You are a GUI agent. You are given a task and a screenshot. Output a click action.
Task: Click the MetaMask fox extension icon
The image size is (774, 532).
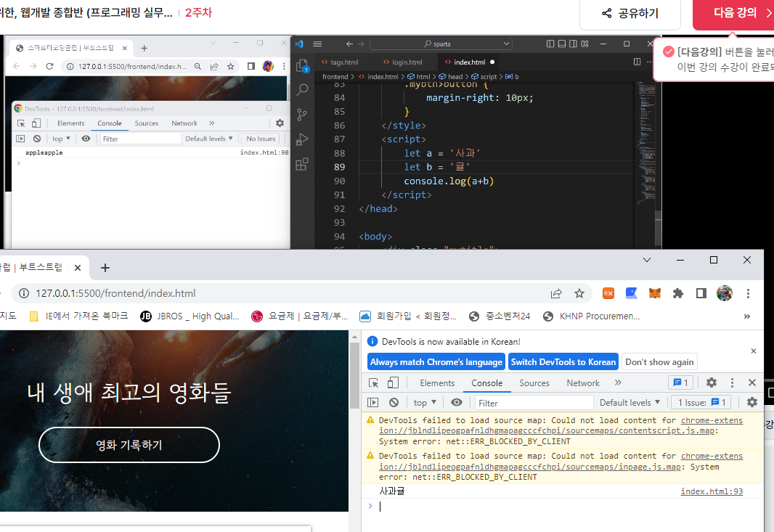tap(654, 293)
